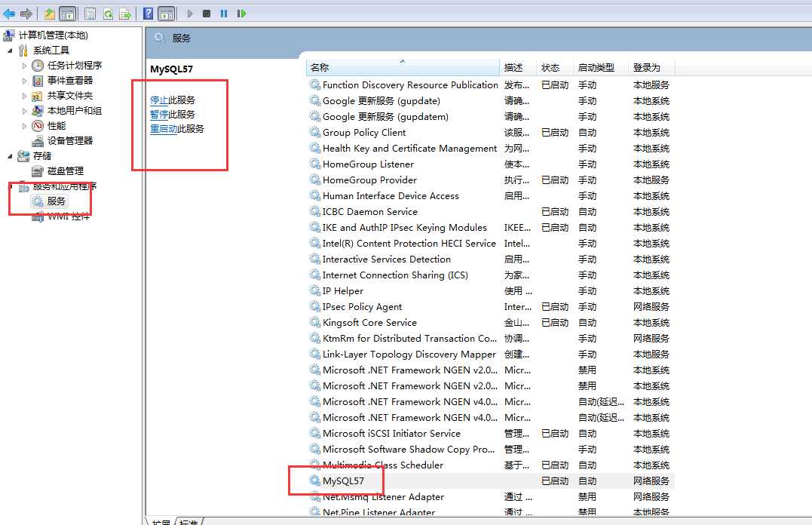
Task: Select the 服务 node in the tree
Action: pyautogui.click(x=56, y=201)
